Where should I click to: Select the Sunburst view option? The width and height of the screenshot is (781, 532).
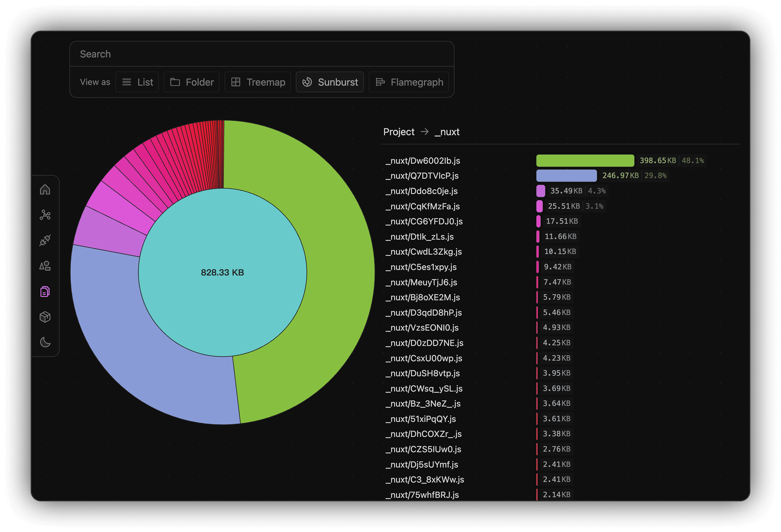330,82
